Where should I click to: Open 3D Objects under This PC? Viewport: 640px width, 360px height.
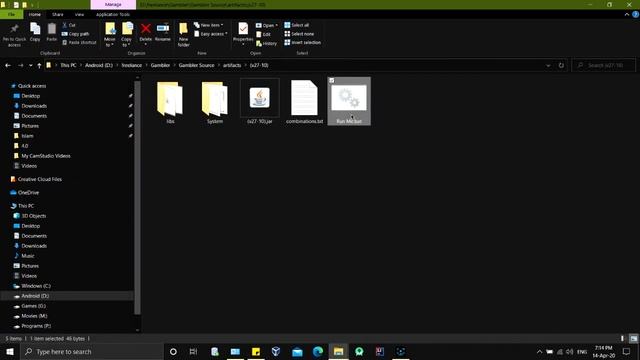tap(34, 216)
